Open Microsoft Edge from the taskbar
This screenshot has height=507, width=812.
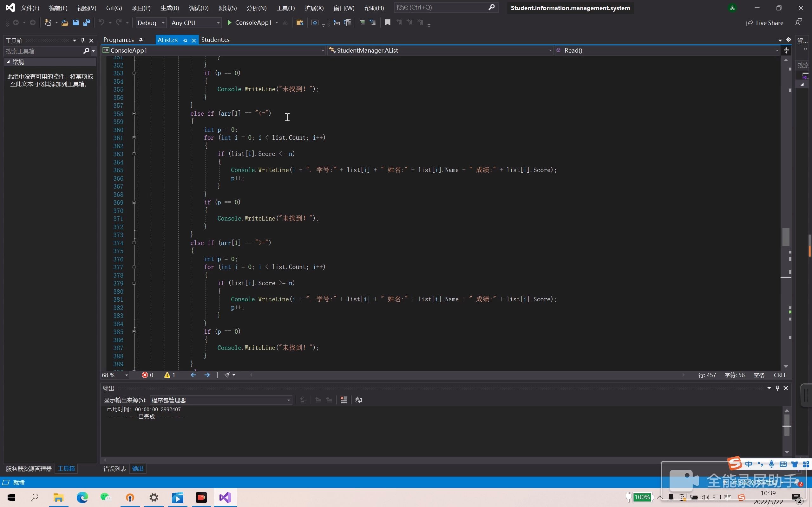tap(82, 497)
